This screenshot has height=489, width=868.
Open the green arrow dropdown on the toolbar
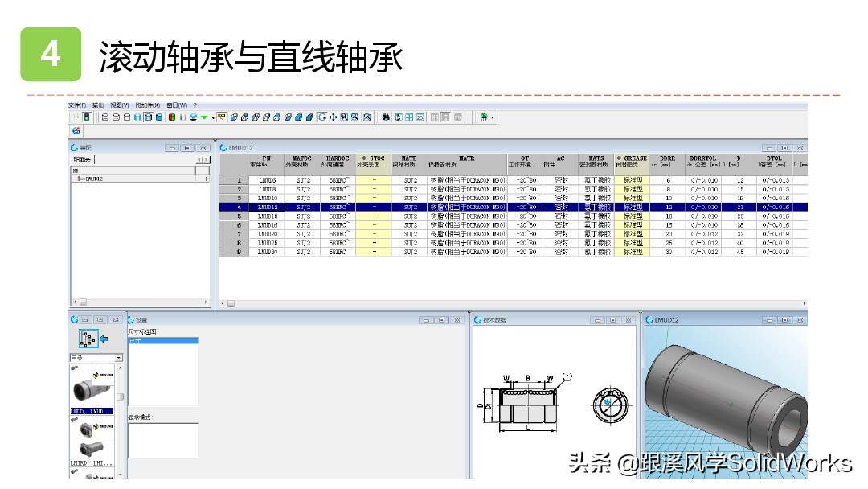point(204,117)
